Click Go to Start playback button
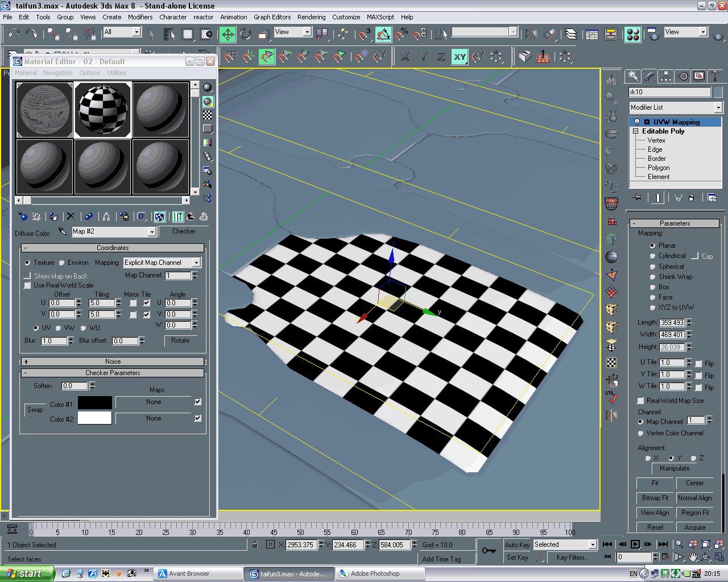The width and height of the screenshot is (728, 582). pyautogui.click(x=607, y=544)
